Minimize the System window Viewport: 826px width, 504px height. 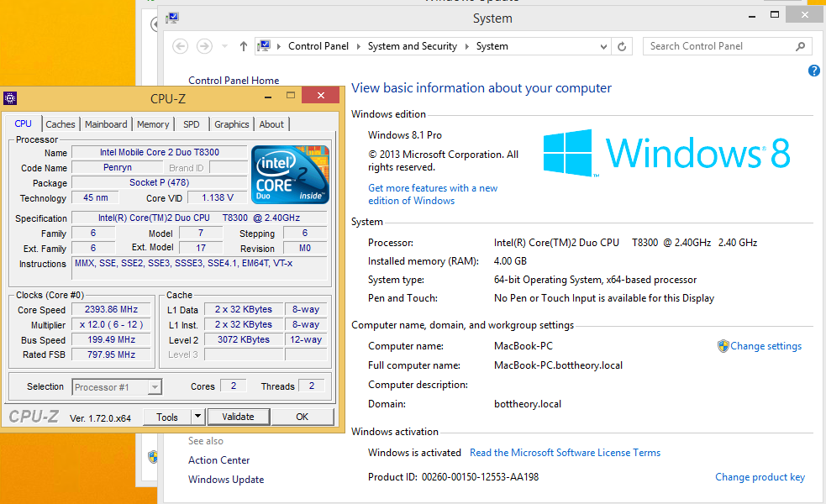tap(752, 16)
